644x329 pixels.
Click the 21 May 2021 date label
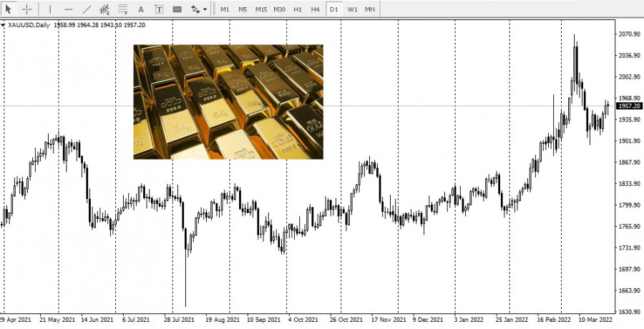[x=57, y=320]
